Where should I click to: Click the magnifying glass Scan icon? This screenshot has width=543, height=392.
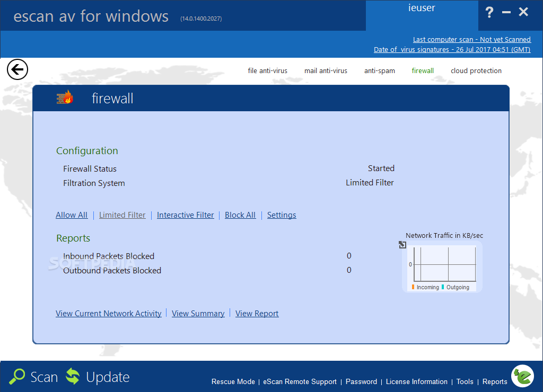[x=17, y=377]
